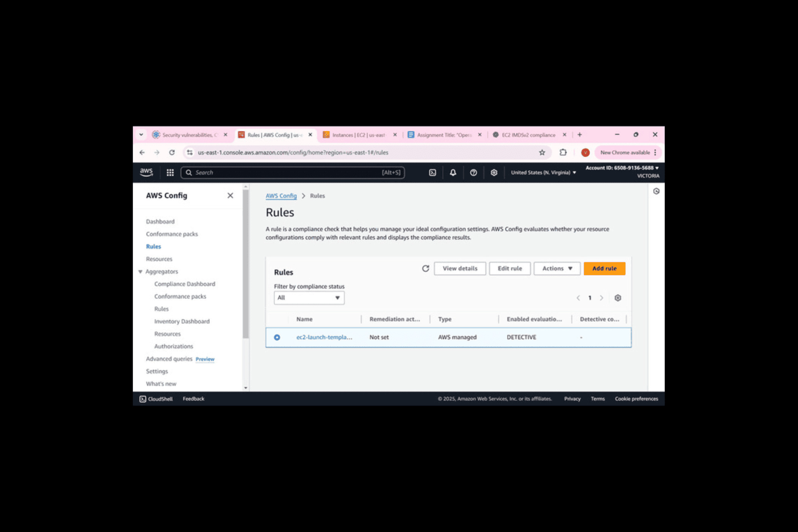
Task: Open Dashboard in the sidebar
Action: [160, 222]
